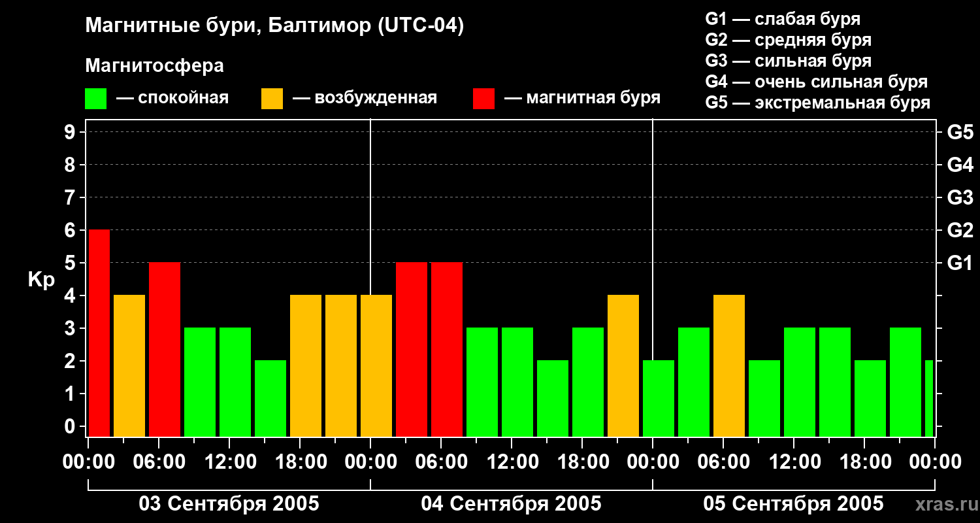Click the 'G5' label on the right axis

click(960, 132)
